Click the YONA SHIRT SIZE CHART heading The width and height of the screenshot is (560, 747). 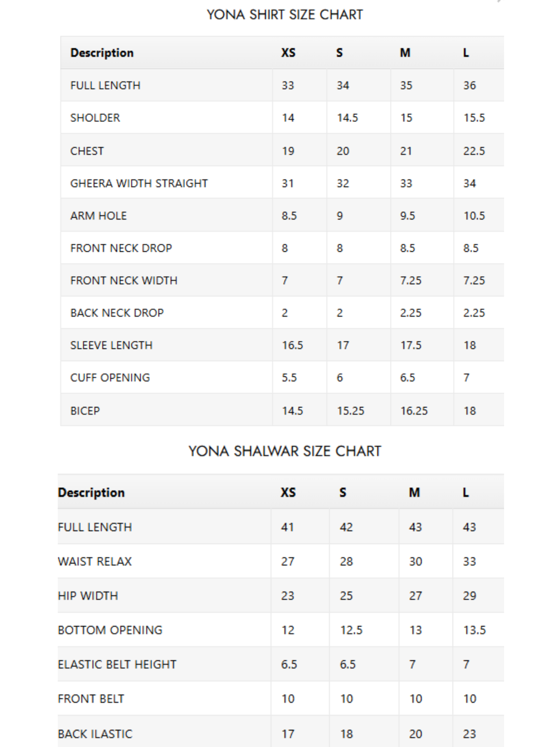285,15
